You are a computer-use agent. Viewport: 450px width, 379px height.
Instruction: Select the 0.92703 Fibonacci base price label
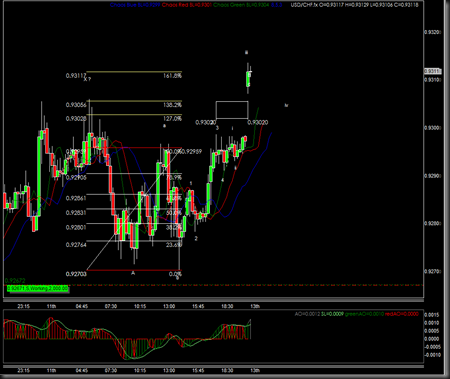pyautogui.click(x=76, y=274)
